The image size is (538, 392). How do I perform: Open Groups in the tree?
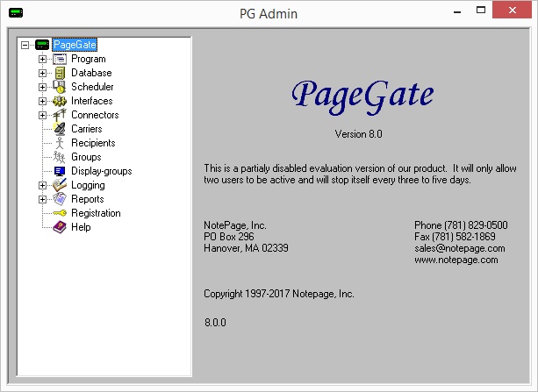click(x=87, y=157)
